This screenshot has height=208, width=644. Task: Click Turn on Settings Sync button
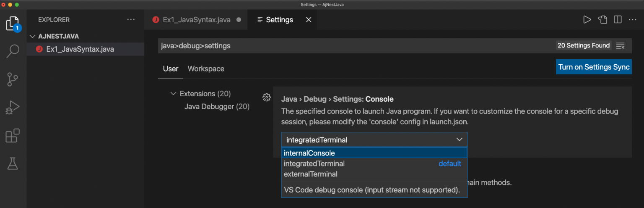(x=594, y=67)
